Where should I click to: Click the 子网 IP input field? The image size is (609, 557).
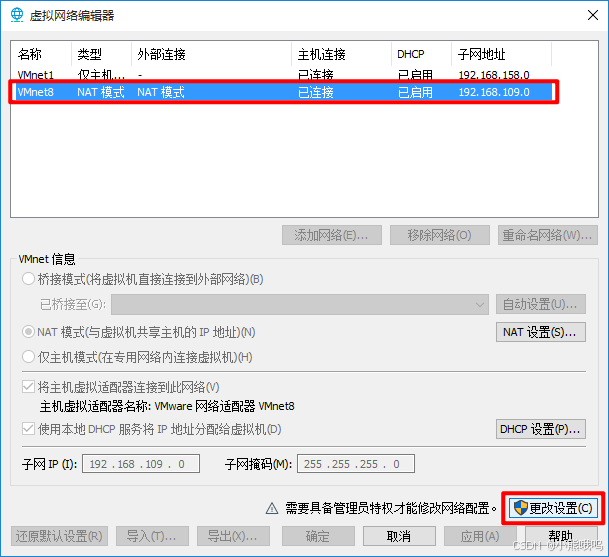[x=141, y=464]
